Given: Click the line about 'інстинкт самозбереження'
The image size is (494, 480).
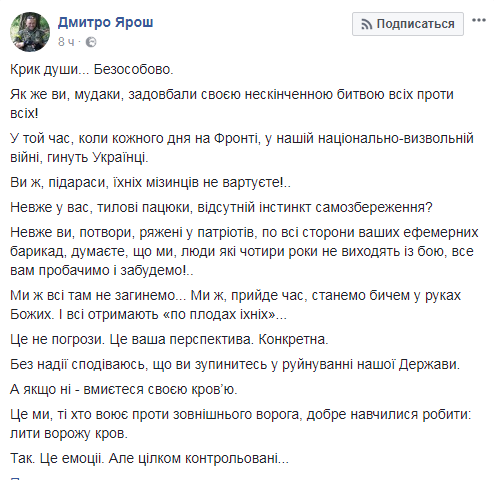Looking at the screenshot, I should [x=221, y=207].
